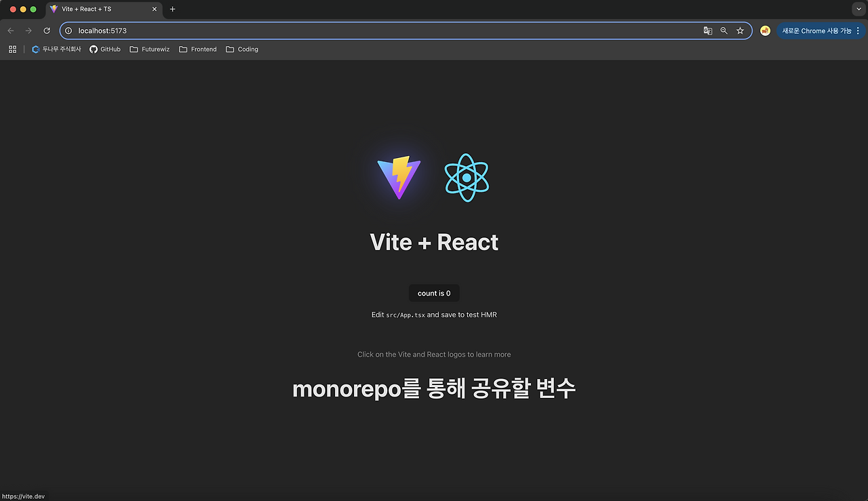Click the Vite lightning logo
868x501 pixels.
tap(399, 177)
